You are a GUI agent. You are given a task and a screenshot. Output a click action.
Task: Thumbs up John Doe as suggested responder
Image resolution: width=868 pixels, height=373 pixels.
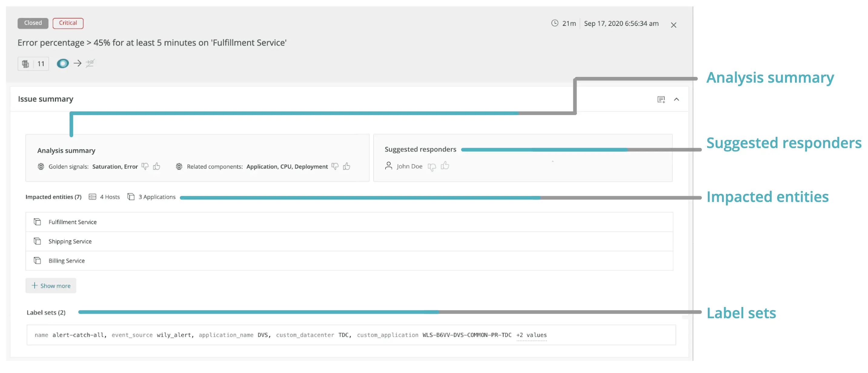pos(446,166)
